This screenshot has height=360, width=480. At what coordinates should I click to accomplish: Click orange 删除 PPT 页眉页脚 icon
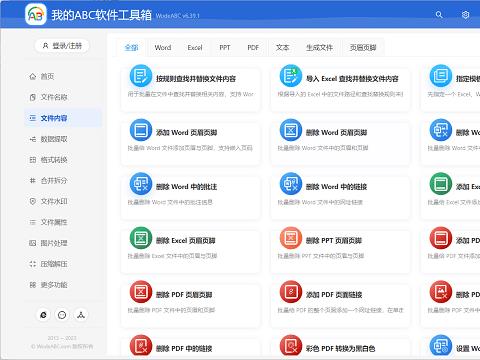pyautogui.click(x=291, y=238)
